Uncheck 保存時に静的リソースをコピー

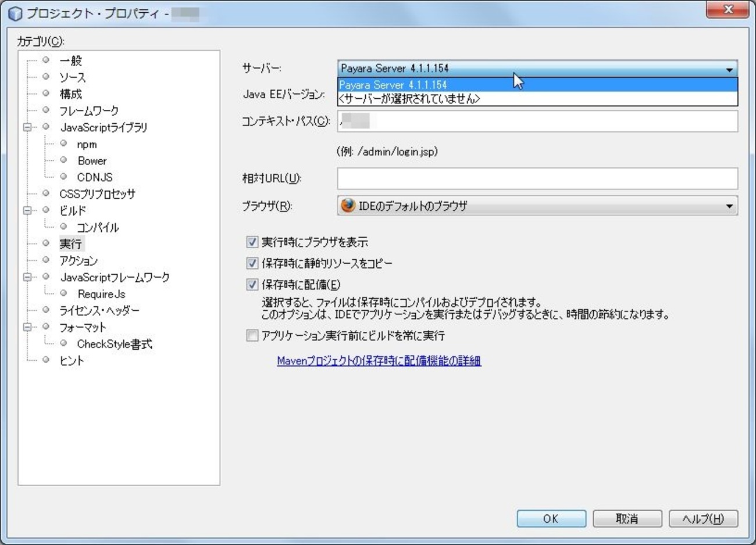tap(252, 263)
